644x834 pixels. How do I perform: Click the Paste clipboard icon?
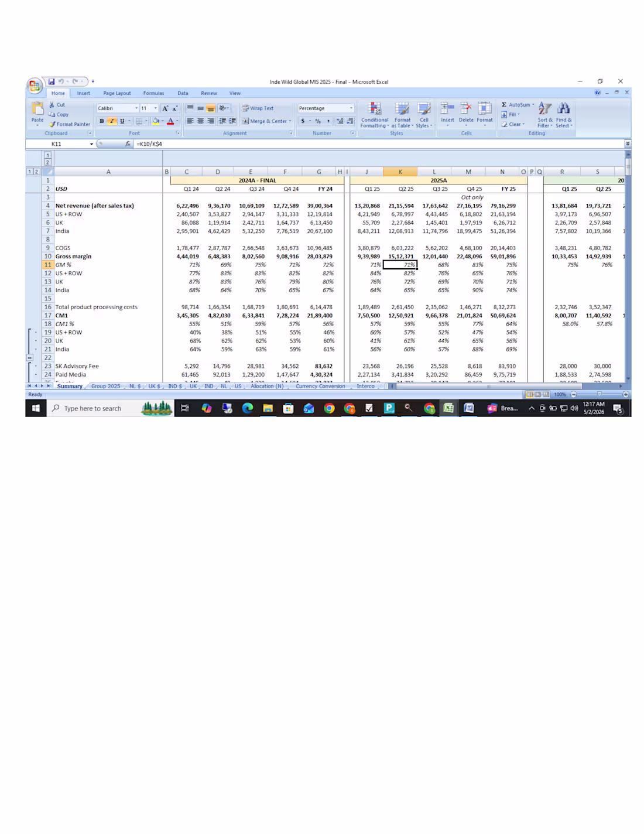point(37,109)
